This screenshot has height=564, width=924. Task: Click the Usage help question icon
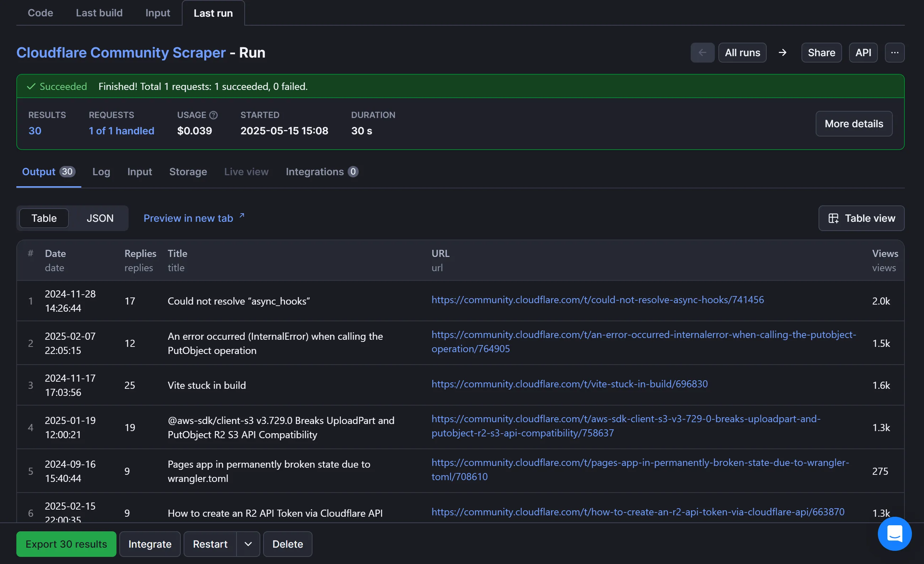click(213, 115)
